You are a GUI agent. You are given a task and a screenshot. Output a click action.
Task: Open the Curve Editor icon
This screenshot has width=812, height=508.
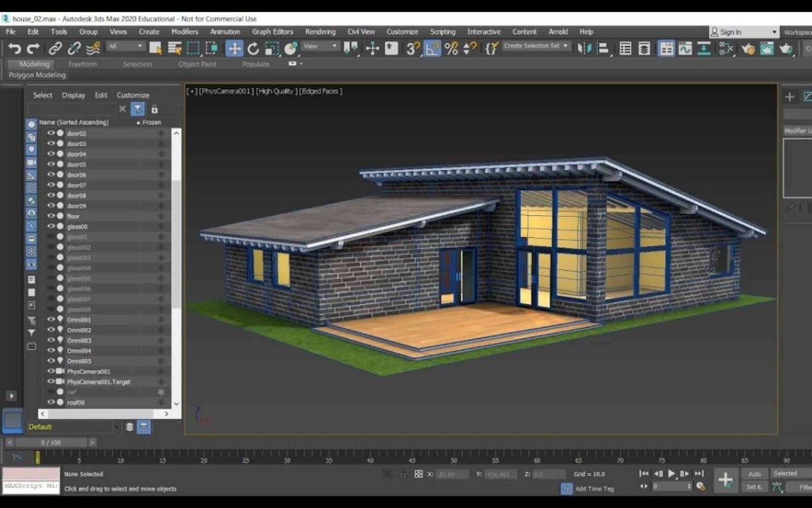(x=685, y=48)
